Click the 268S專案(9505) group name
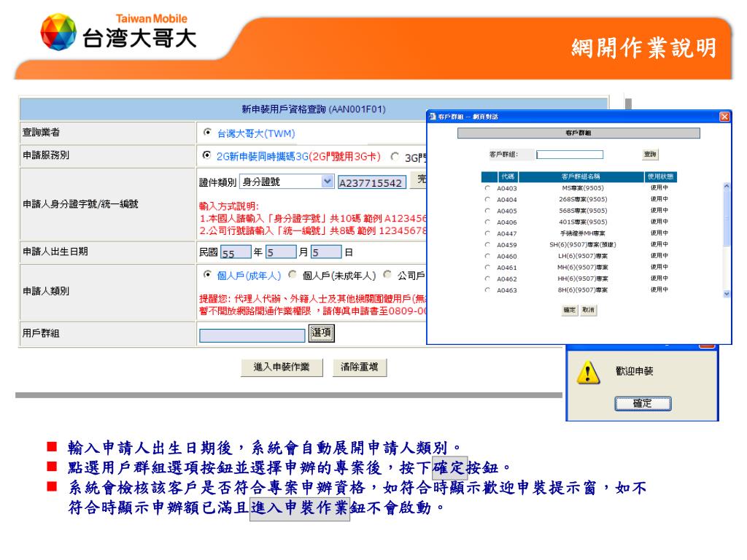This screenshot has height=560, width=747. coord(583,200)
